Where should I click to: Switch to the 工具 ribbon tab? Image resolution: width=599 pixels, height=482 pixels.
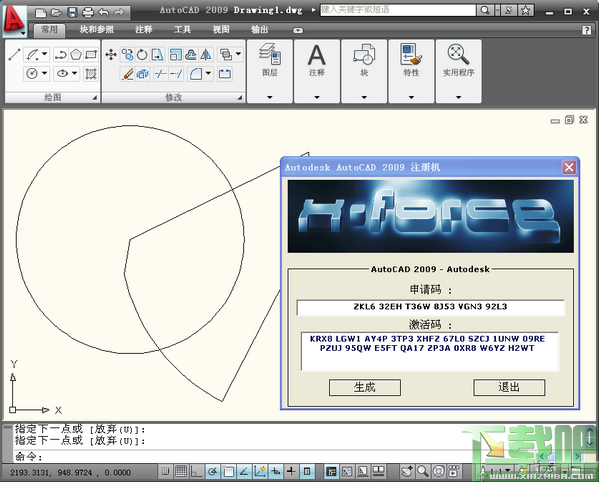point(182,30)
